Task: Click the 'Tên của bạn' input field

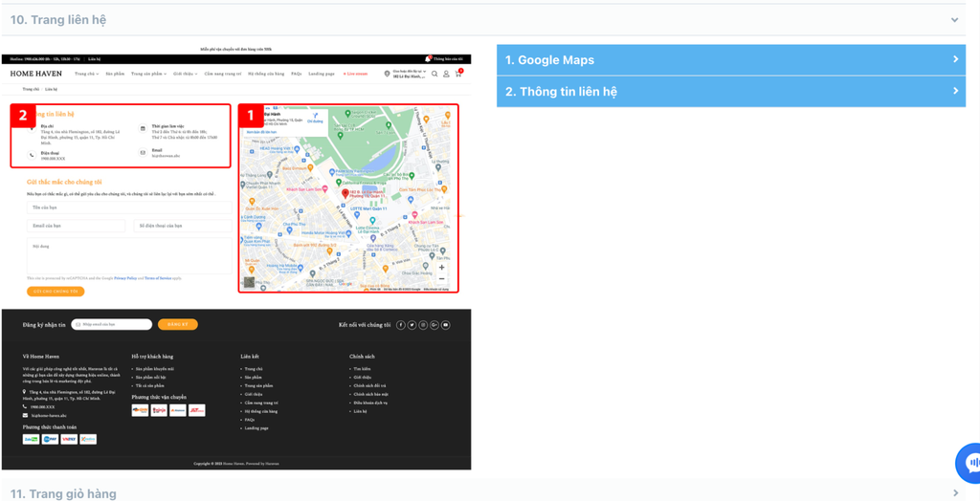Action: pyautogui.click(x=128, y=207)
